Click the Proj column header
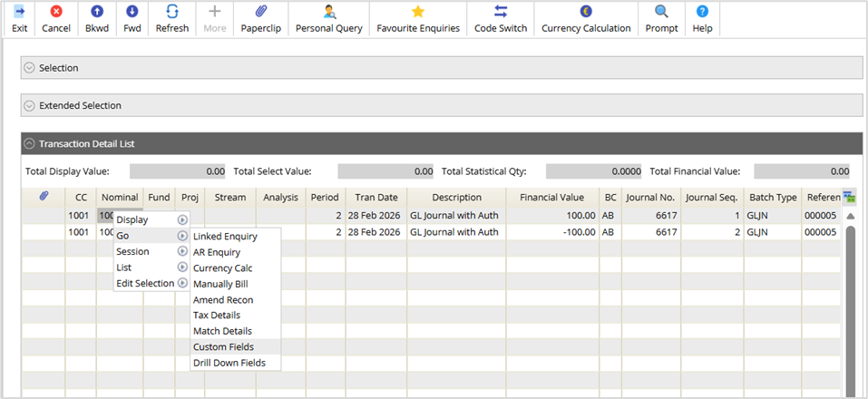 (x=190, y=197)
